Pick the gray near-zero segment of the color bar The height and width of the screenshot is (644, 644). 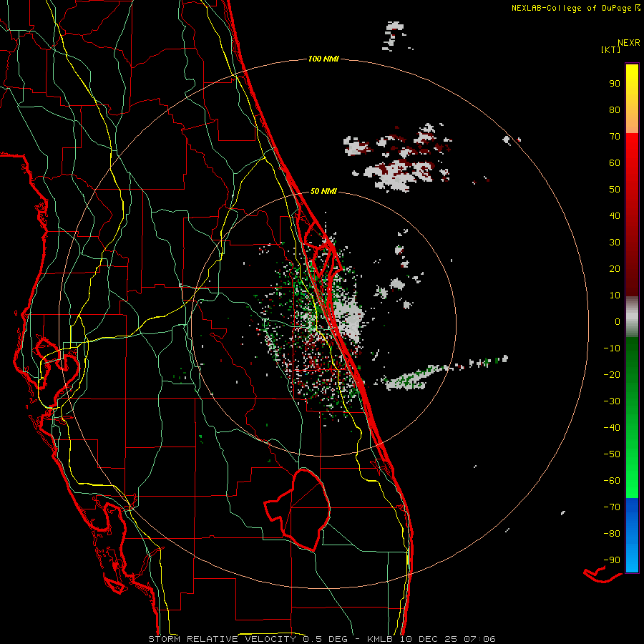(x=632, y=316)
